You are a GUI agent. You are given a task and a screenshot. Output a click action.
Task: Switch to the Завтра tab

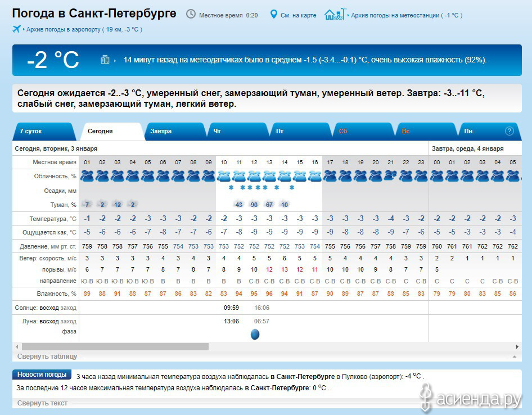point(175,132)
